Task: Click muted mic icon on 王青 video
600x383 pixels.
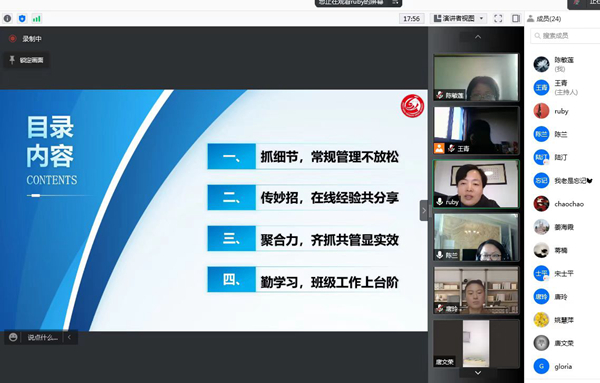Action: click(452, 148)
